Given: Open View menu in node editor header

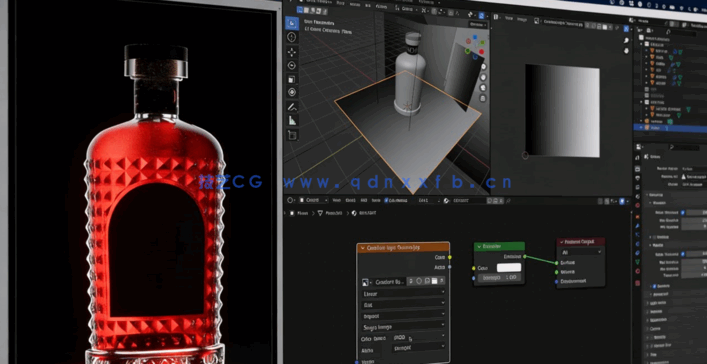Looking at the screenshot, I should tap(337, 200).
